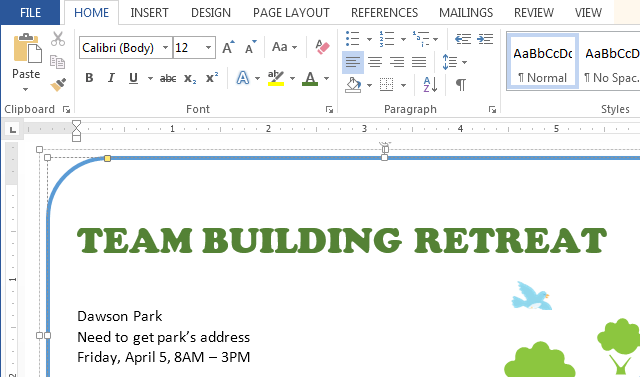Sort text with the A-Z icon
640x377 pixels.
[x=430, y=84]
